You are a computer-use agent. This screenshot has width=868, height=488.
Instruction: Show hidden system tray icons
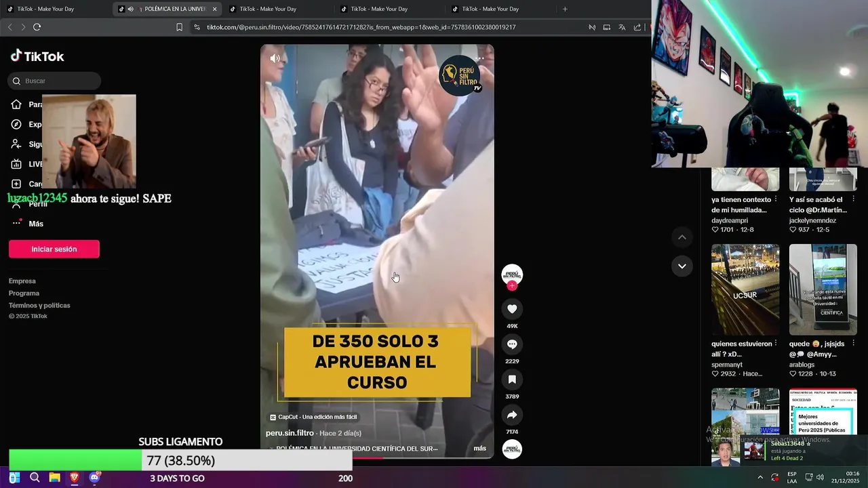click(760, 478)
